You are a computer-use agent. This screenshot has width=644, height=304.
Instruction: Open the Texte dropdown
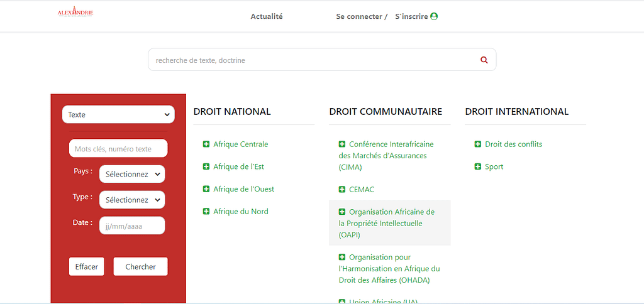[x=118, y=114]
